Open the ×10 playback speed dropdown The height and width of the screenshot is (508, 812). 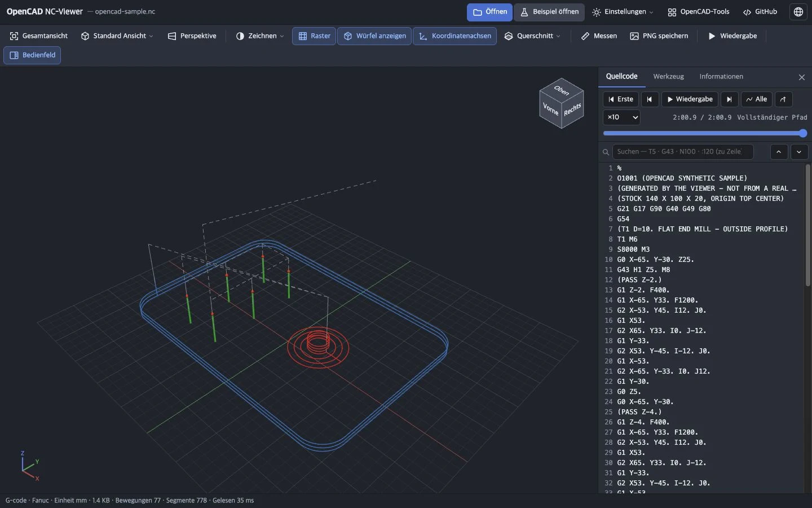point(621,117)
